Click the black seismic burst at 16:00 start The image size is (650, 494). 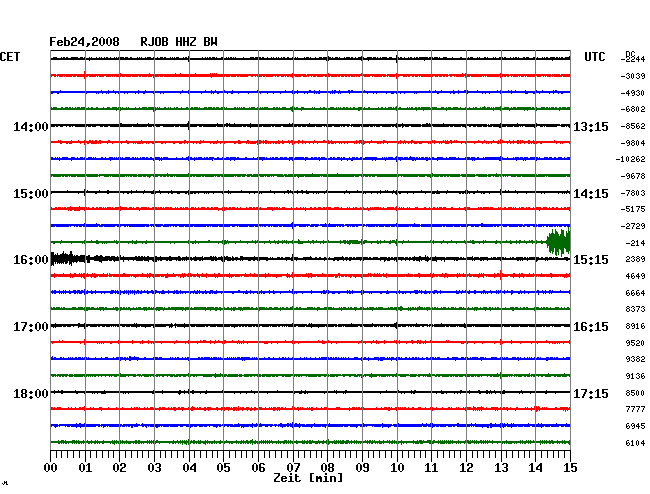point(69,259)
